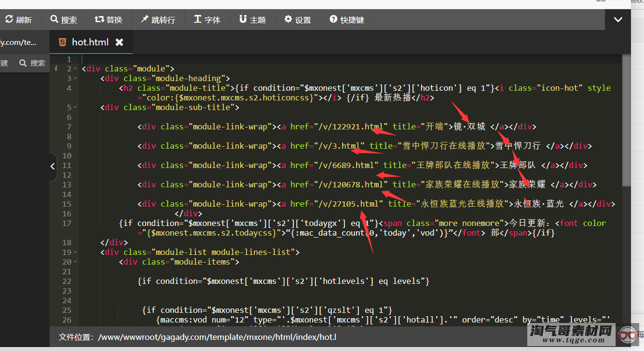
Task: Click the 最新热播 heading text on line 4
Action: coord(392,98)
